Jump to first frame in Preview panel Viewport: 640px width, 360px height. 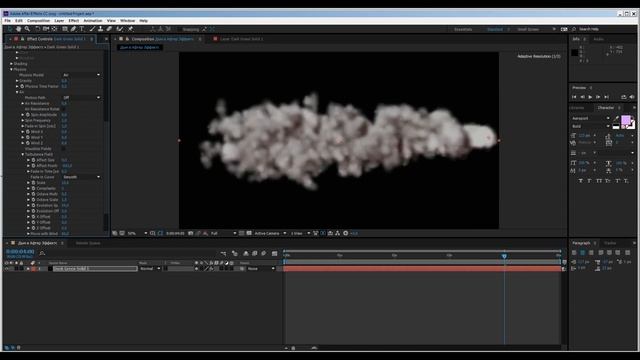coord(574,97)
